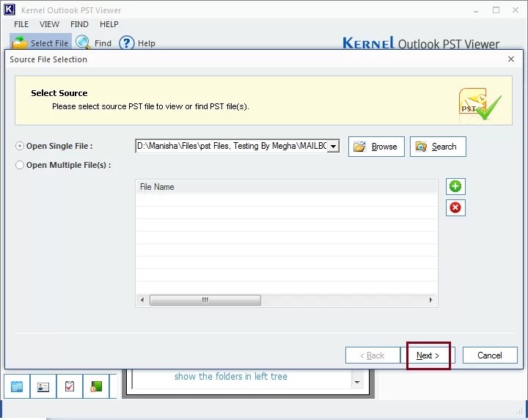Open the tasks checkmark icon at bottom

pos(70,387)
